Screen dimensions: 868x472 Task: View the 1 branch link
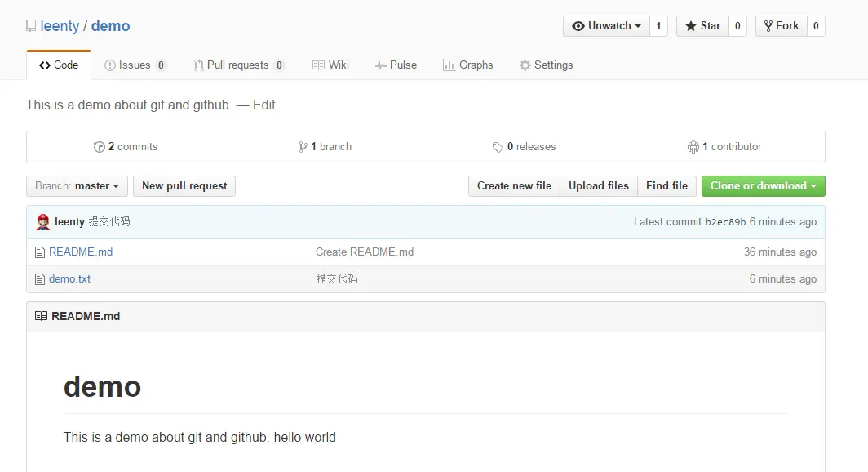click(x=325, y=147)
